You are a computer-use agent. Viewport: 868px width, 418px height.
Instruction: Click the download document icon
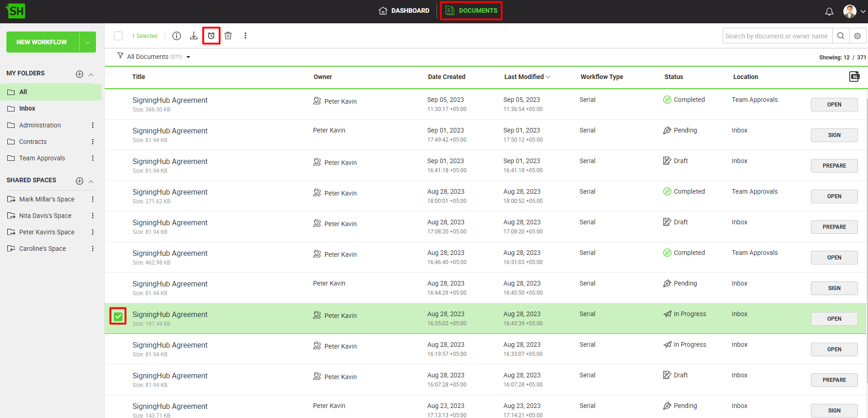tap(194, 36)
